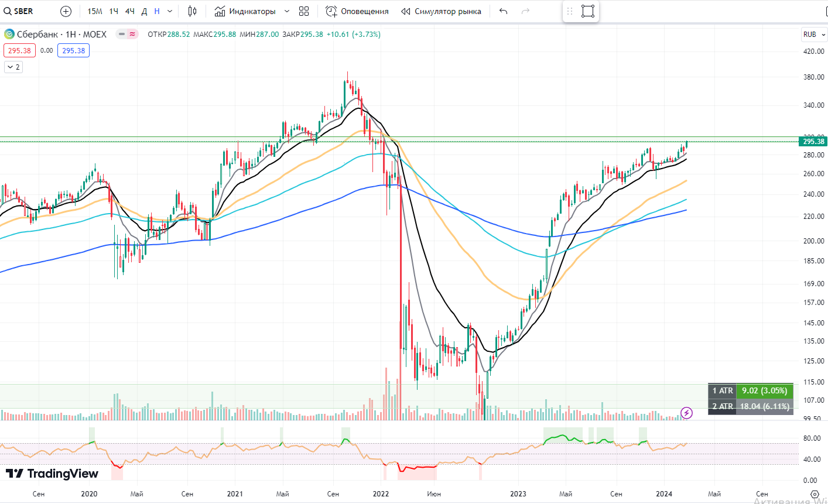Grab the floating toolbar drag handle
Viewport: 828px width, 504px height.
click(570, 11)
